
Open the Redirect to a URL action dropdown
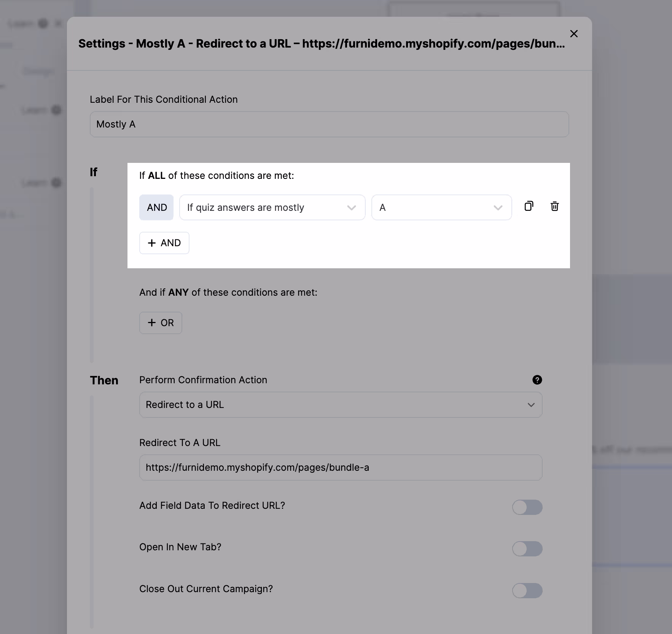click(341, 405)
